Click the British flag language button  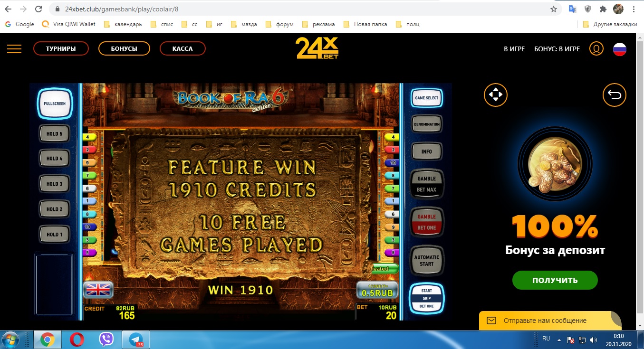(98, 289)
